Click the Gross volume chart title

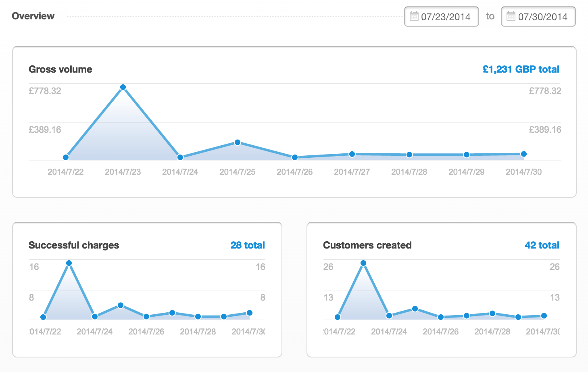60,69
